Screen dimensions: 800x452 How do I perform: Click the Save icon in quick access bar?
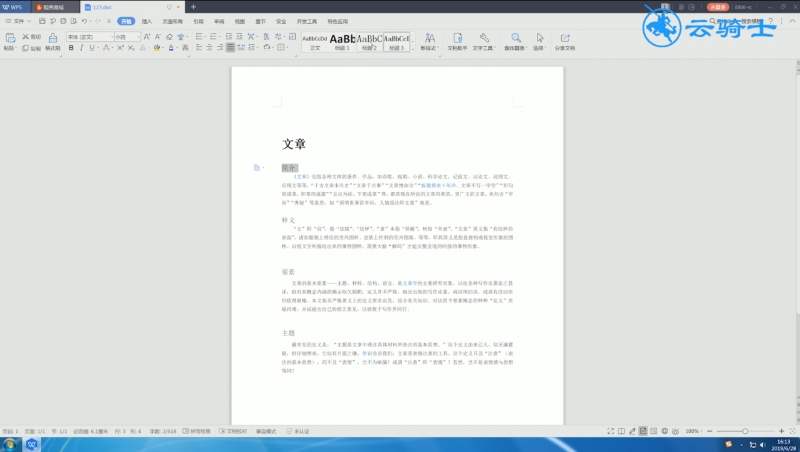coord(42,21)
